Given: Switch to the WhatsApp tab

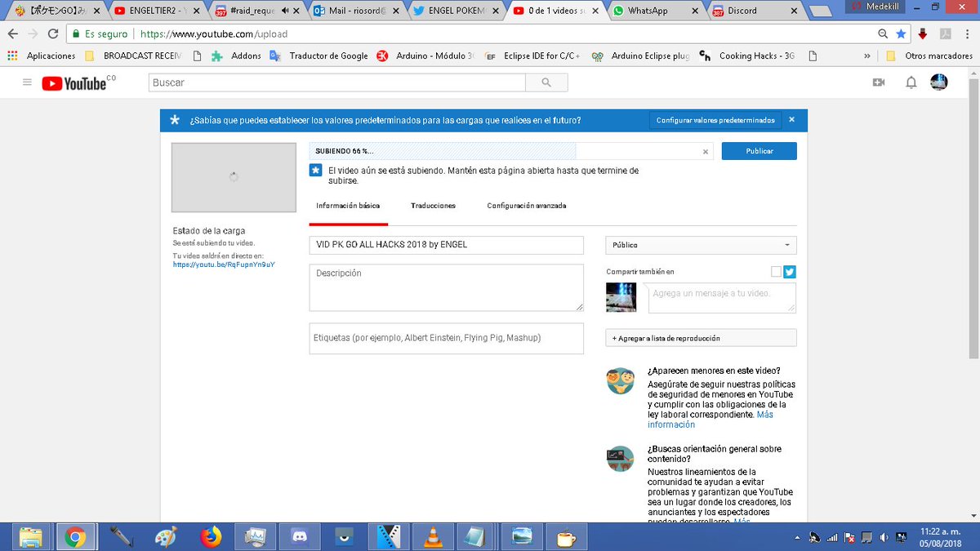Looking at the screenshot, I should tap(653, 11).
